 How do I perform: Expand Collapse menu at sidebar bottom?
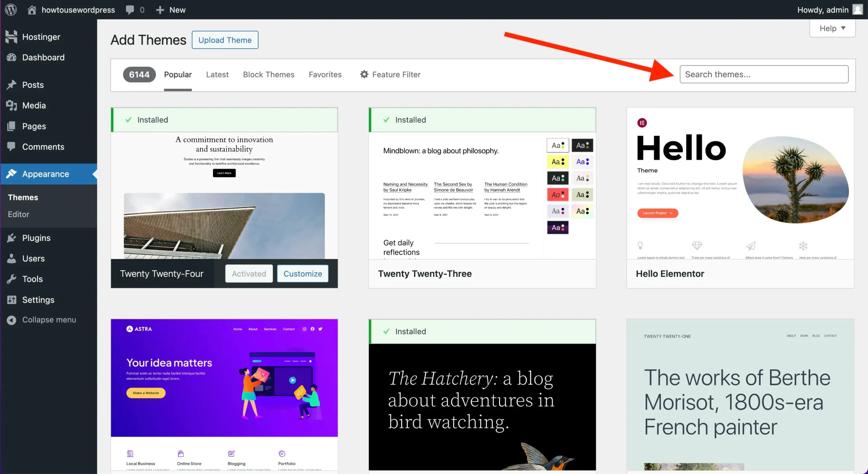(x=48, y=319)
